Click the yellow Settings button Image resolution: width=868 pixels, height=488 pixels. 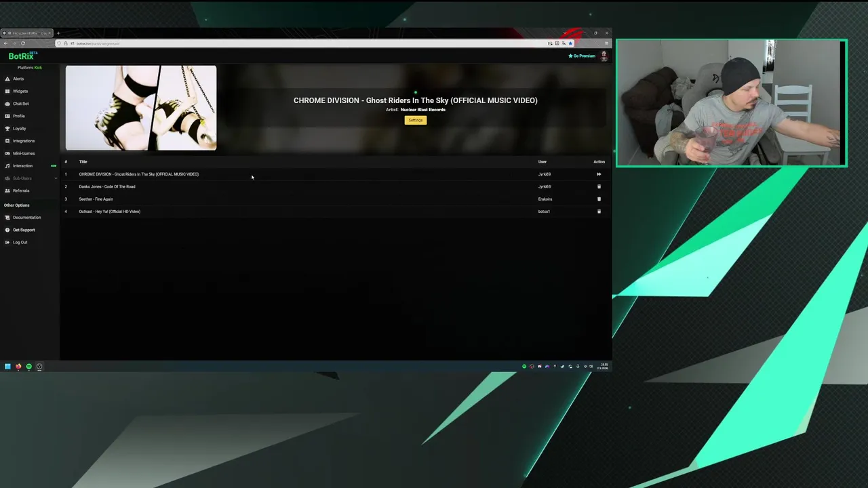[x=416, y=120]
